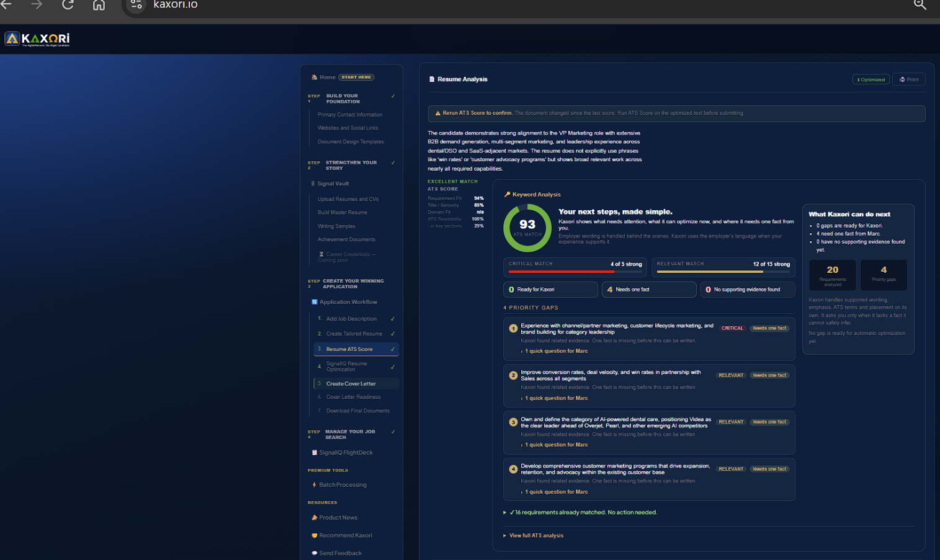Open Achievement Documents

point(346,239)
